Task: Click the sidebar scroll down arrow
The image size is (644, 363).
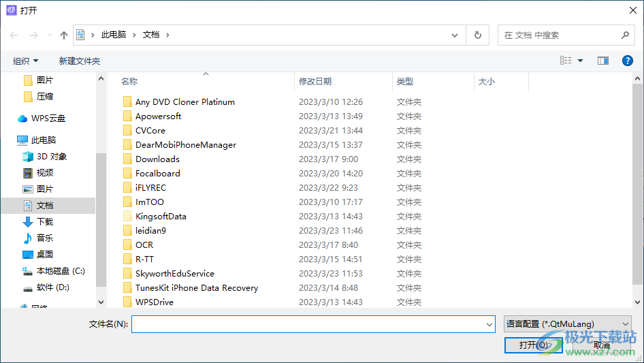Action: tap(101, 302)
